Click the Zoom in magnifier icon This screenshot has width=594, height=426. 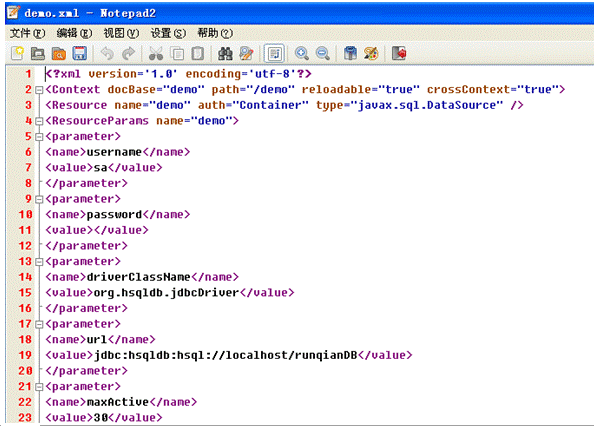click(x=302, y=53)
